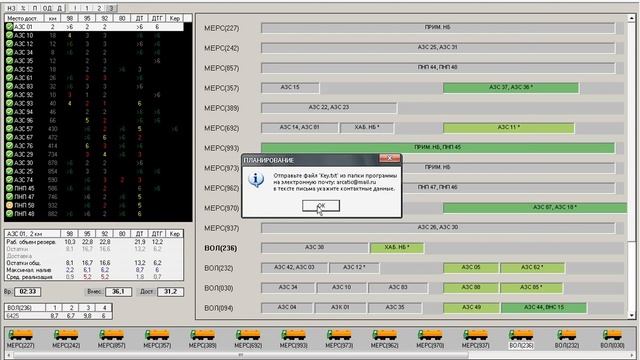Select the ВОЛ(232) truck icon
The height and width of the screenshot is (360, 640).
click(567, 335)
